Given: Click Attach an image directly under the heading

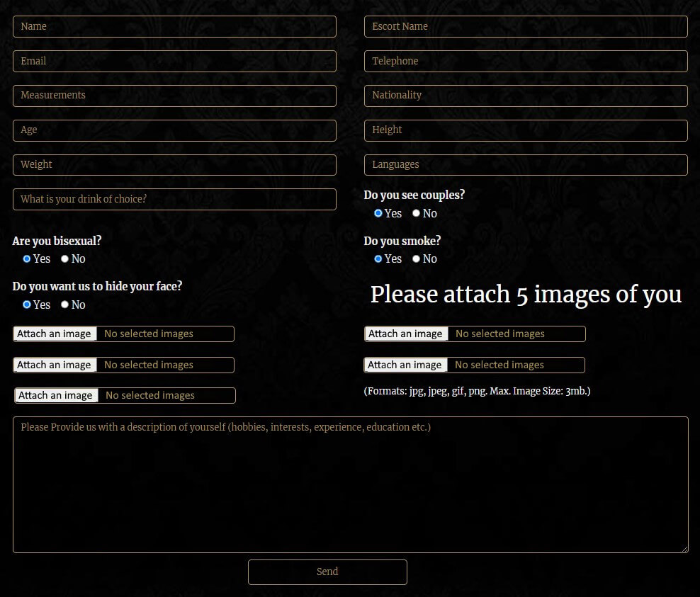Looking at the screenshot, I should [x=406, y=334].
